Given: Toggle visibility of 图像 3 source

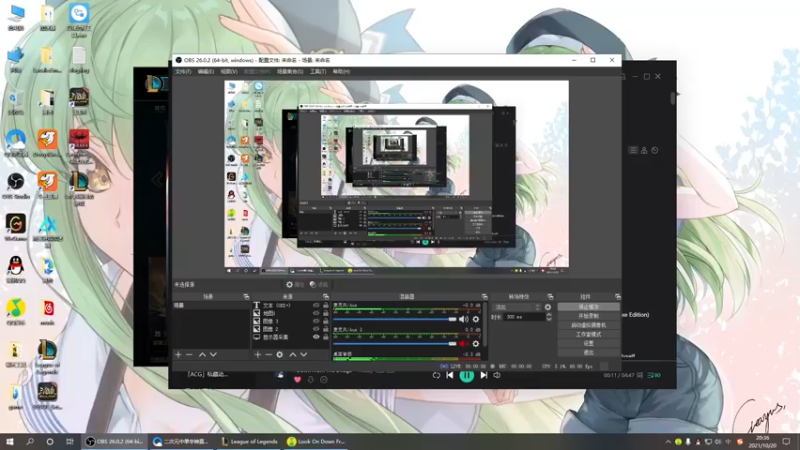Looking at the screenshot, I should (x=316, y=321).
